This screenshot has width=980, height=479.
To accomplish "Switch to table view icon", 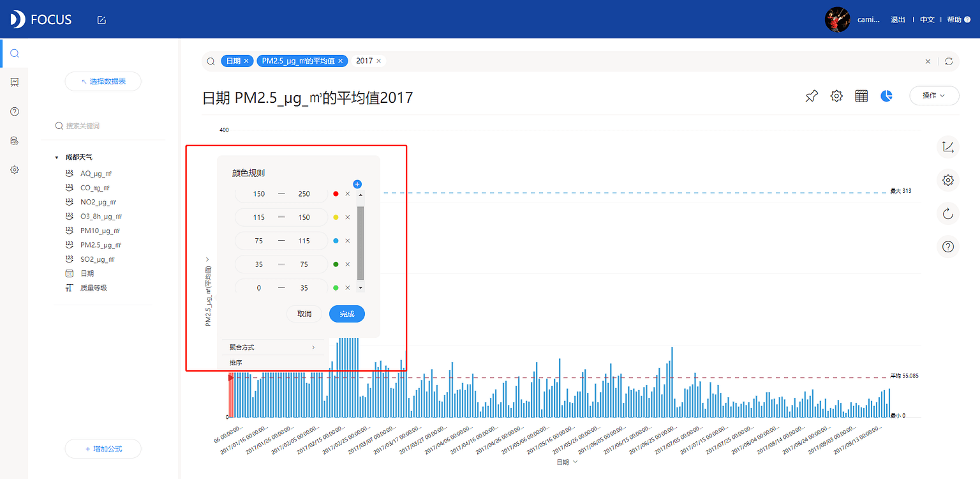I will pos(861,96).
